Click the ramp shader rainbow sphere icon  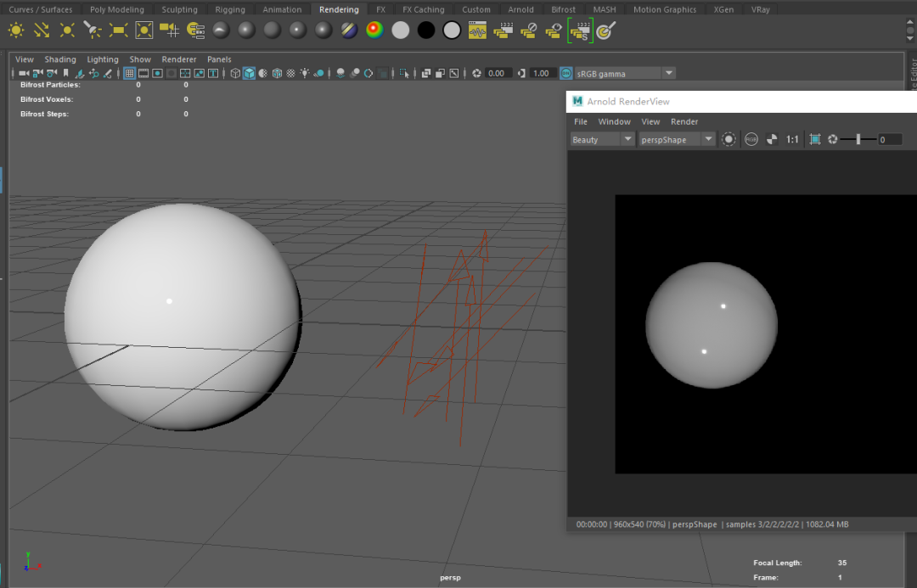tap(374, 31)
